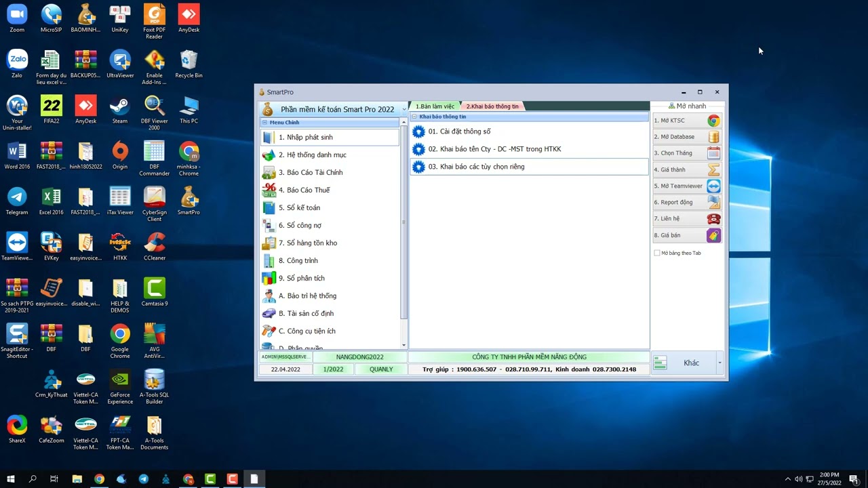The width and height of the screenshot is (868, 488).
Task: Open the Report động quick button
Action: click(x=687, y=202)
